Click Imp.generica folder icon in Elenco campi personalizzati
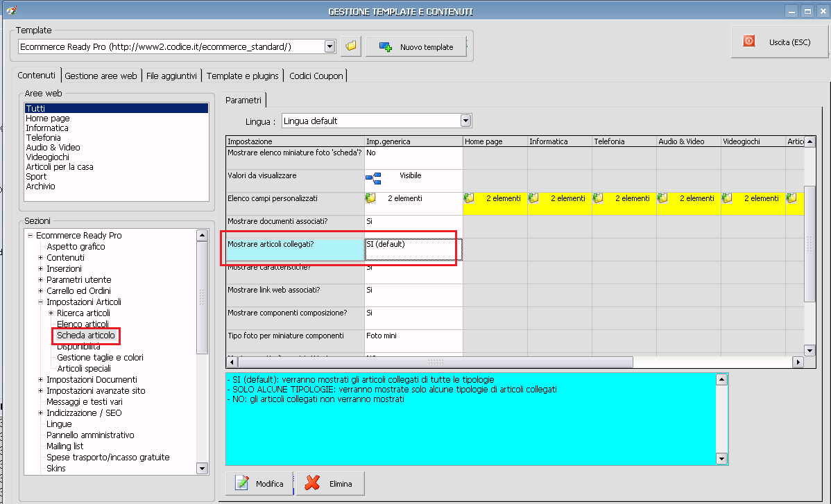Viewport: 831px width, 504px height. click(x=370, y=198)
